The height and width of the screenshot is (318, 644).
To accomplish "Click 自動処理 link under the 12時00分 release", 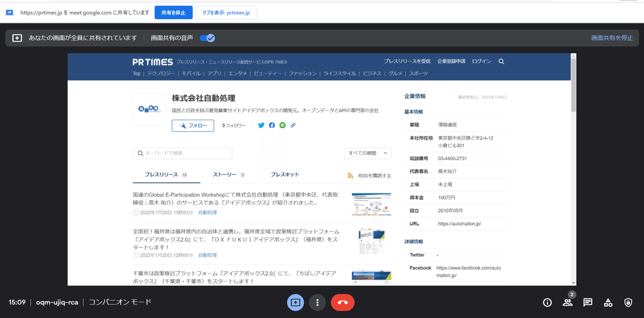I will coord(208,255).
